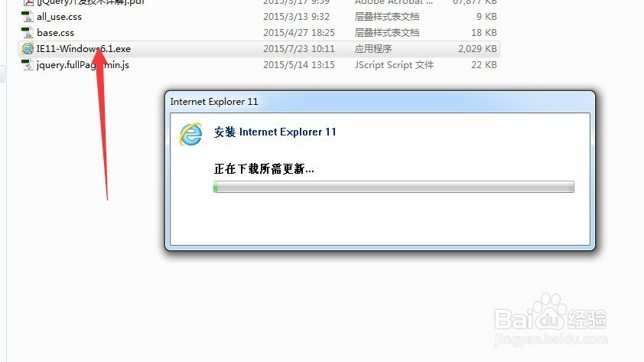644x362 pixels.
Task: Select the IE11-Windows6.1.exe file icon
Action: [x=28, y=48]
